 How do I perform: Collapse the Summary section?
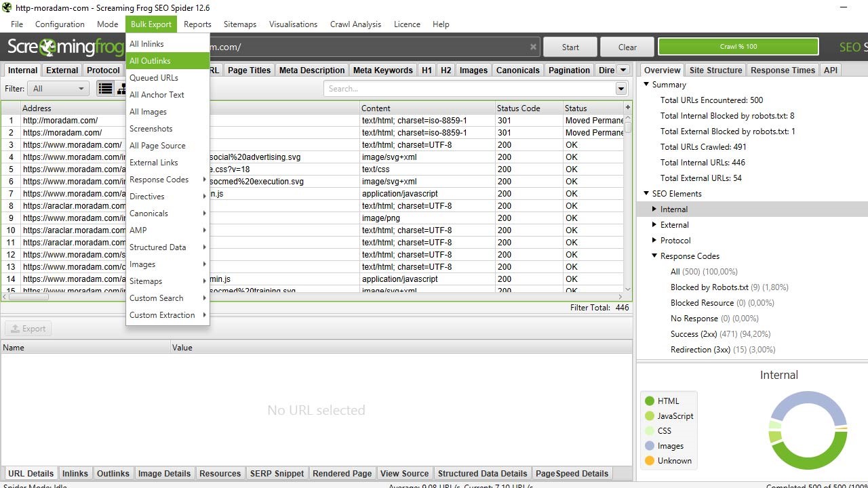coord(646,85)
